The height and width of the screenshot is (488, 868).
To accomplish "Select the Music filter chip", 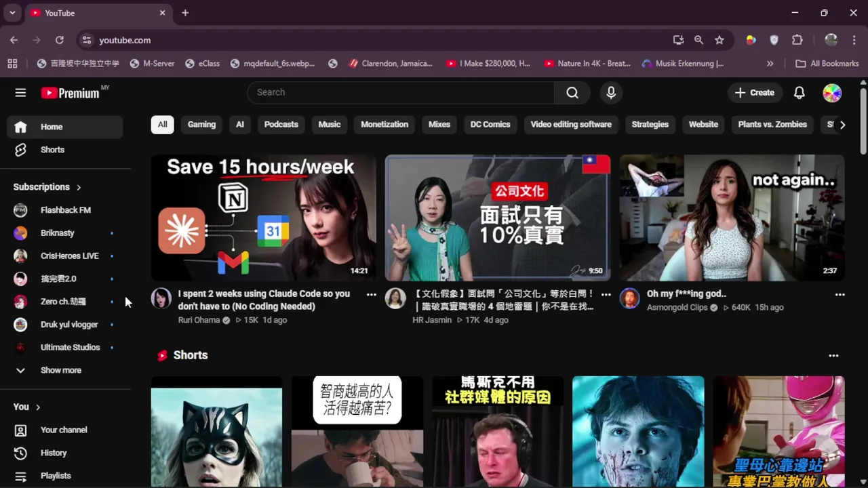I will pyautogui.click(x=330, y=125).
